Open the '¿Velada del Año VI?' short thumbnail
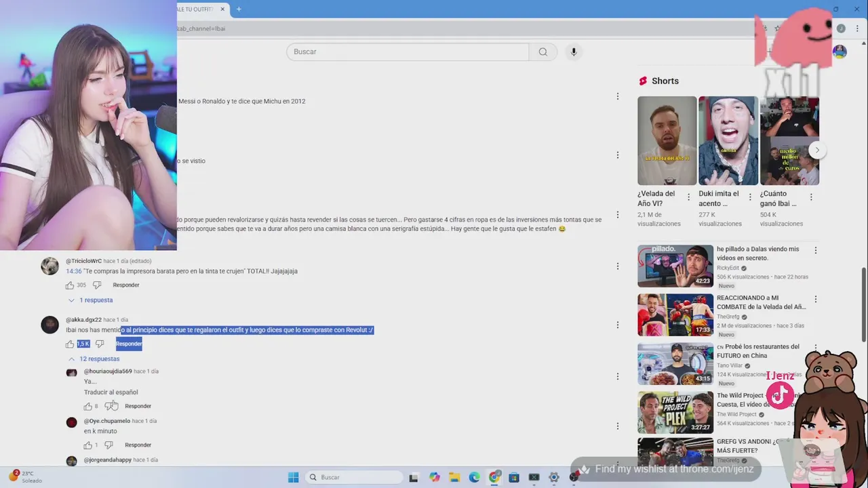The height and width of the screenshot is (488, 868). click(667, 140)
